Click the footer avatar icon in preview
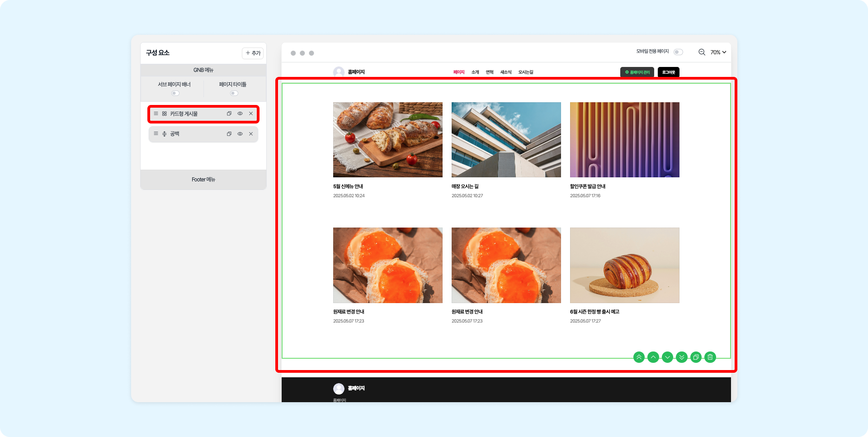The height and width of the screenshot is (437, 868). click(339, 389)
